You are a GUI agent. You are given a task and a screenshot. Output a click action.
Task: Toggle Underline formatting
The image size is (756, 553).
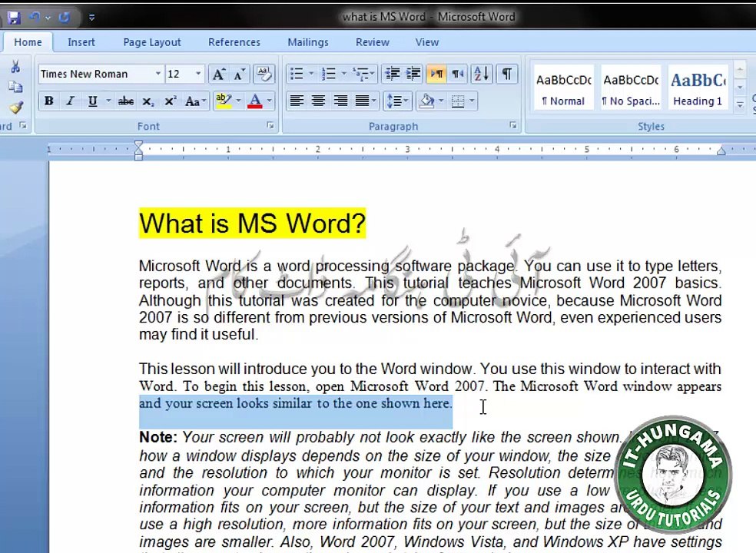(x=92, y=101)
